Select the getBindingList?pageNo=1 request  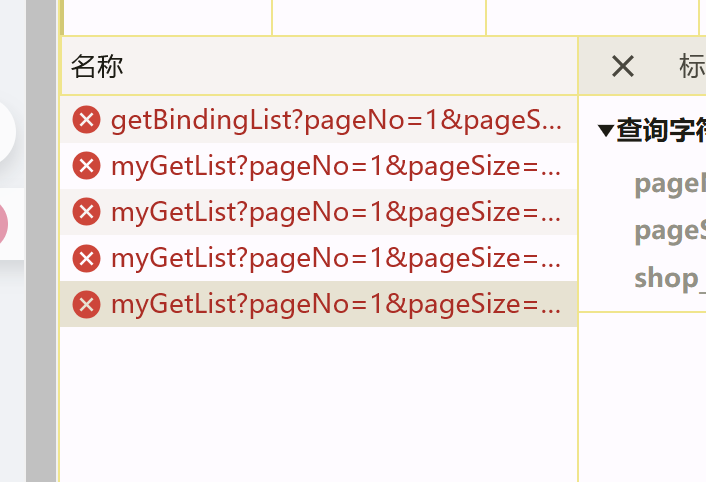(x=336, y=121)
